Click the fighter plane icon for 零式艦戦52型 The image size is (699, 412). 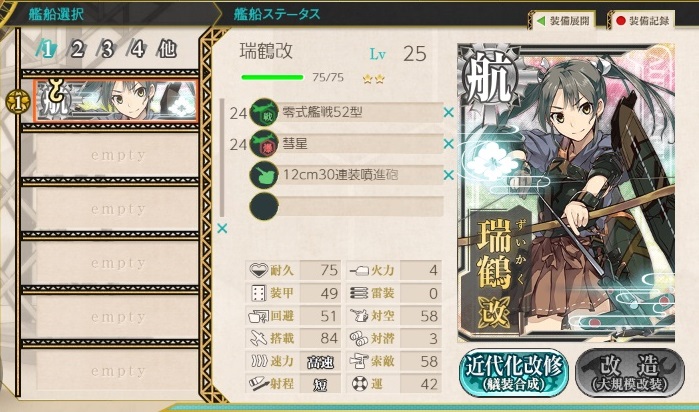coord(264,112)
